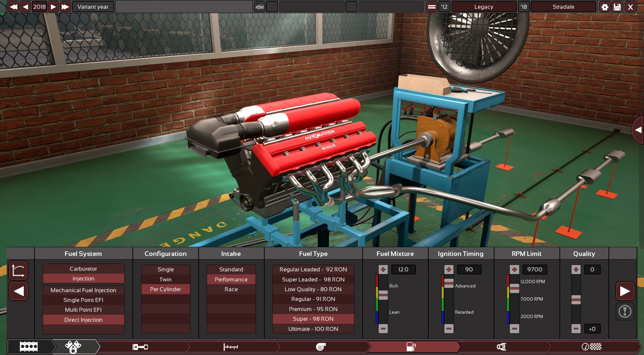Increase the RPM Limit with plus
The height and width of the screenshot is (355, 644).
pyautogui.click(x=514, y=269)
